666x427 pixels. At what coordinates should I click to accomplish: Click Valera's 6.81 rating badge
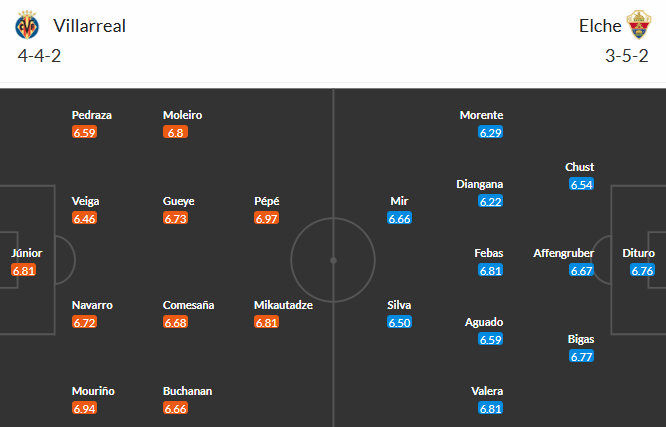[491, 409]
